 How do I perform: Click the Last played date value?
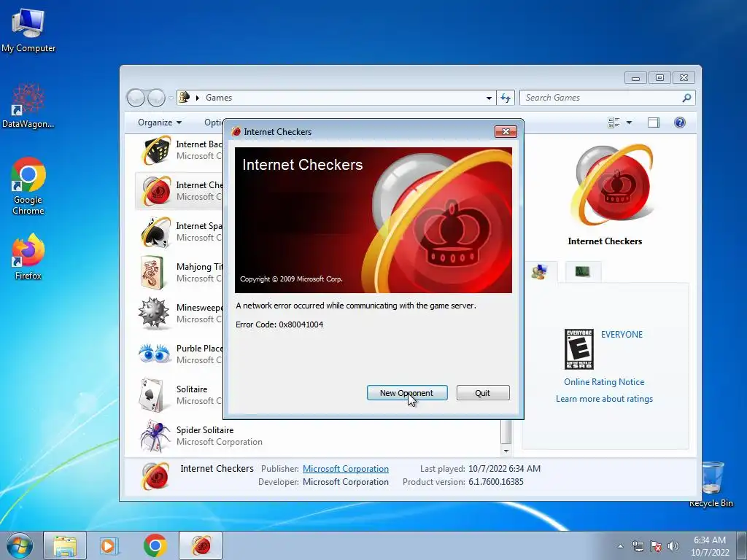point(505,469)
